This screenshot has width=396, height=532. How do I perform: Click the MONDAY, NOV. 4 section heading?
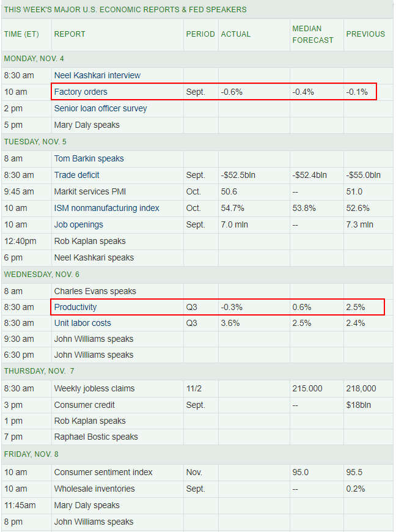34,59
